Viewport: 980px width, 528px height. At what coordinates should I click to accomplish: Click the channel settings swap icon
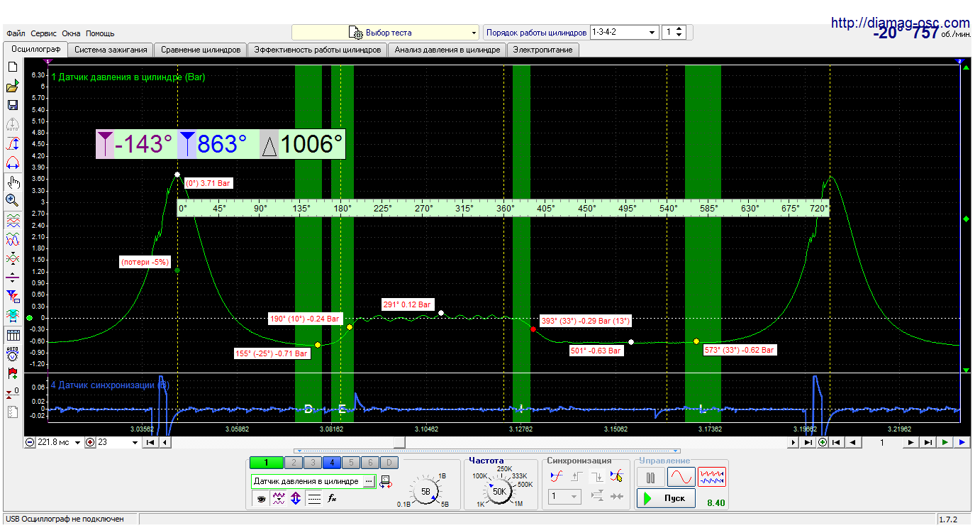point(386,481)
